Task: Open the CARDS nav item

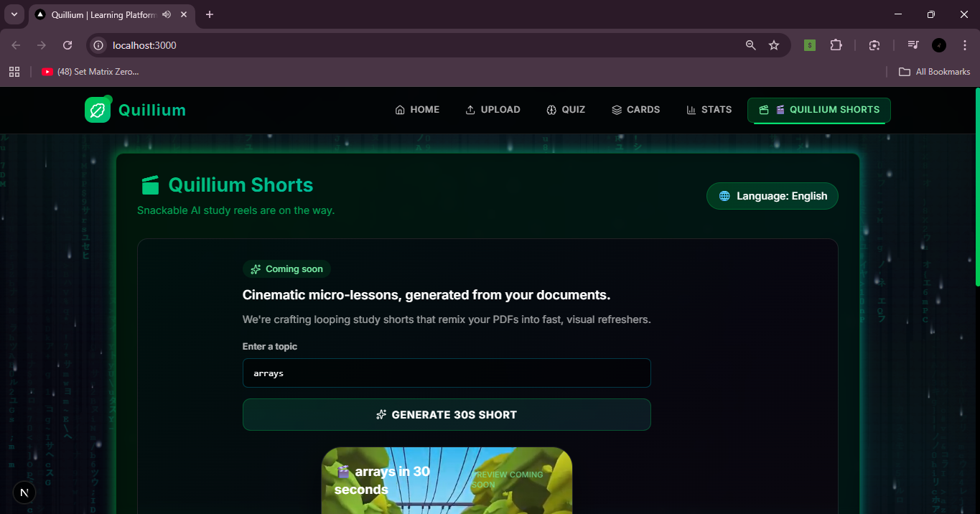Action: coord(635,110)
